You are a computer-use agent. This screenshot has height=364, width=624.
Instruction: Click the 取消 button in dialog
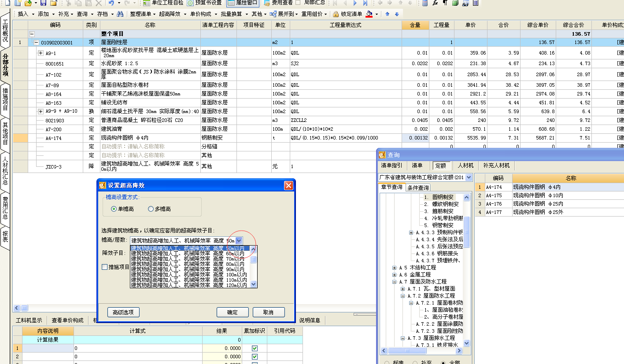click(268, 313)
